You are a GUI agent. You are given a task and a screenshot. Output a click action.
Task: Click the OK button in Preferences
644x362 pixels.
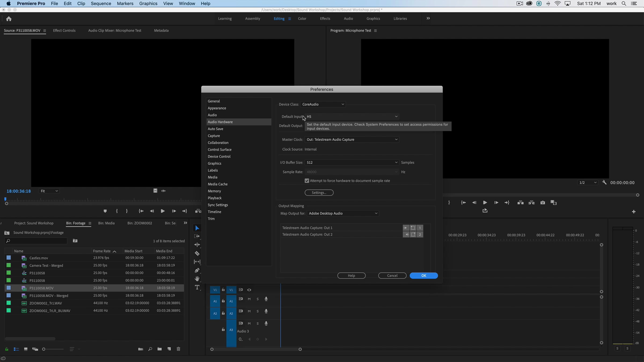[x=423, y=276]
